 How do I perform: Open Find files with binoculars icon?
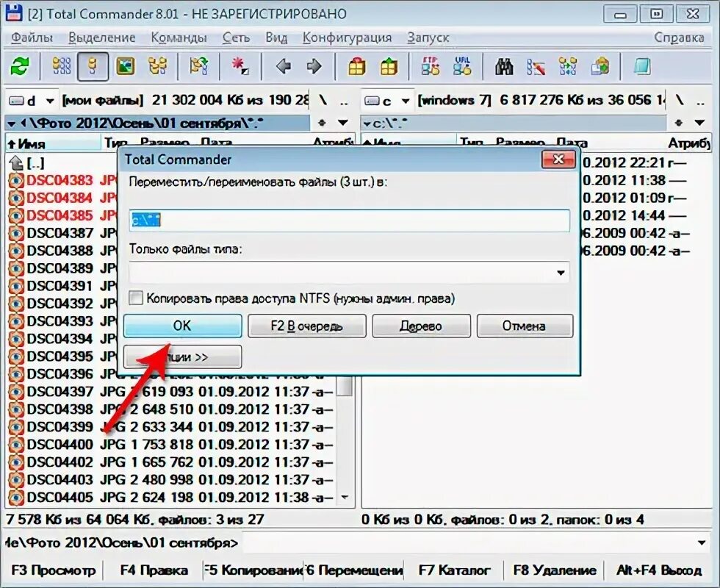504,67
